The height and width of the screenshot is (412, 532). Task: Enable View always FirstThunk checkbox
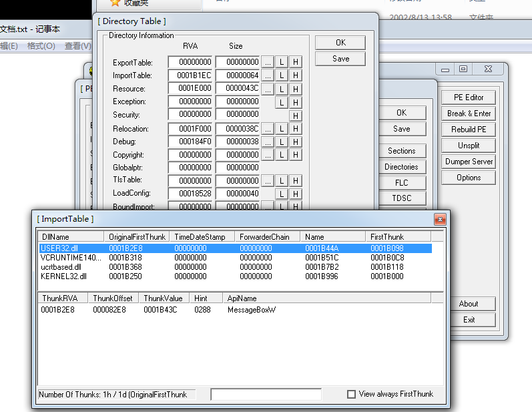(x=352, y=394)
